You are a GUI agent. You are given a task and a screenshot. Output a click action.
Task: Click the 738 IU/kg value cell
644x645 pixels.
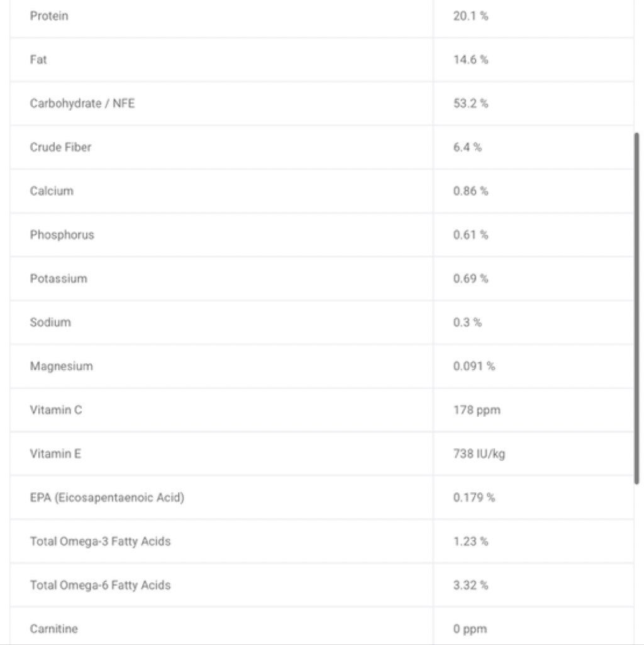(x=533, y=454)
